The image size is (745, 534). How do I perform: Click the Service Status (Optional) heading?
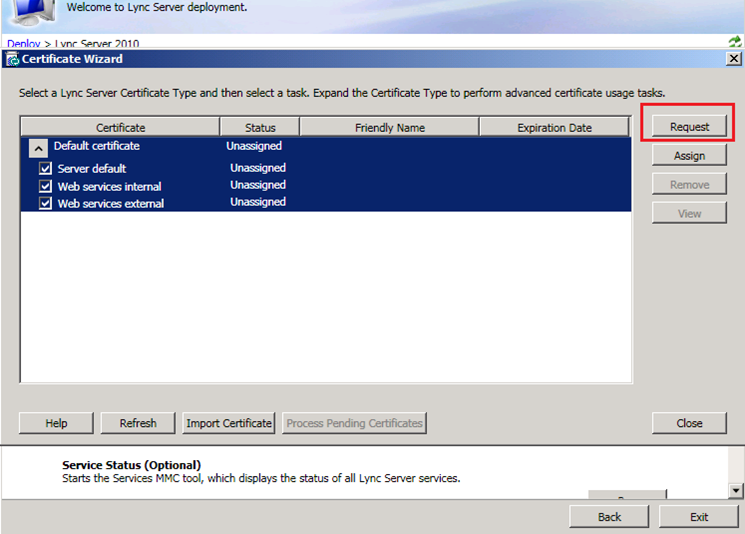132,465
